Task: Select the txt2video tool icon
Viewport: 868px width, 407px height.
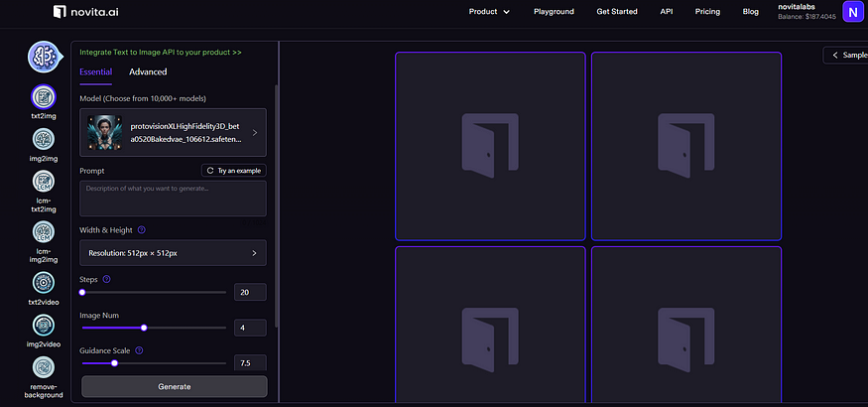Action: point(44,283)
